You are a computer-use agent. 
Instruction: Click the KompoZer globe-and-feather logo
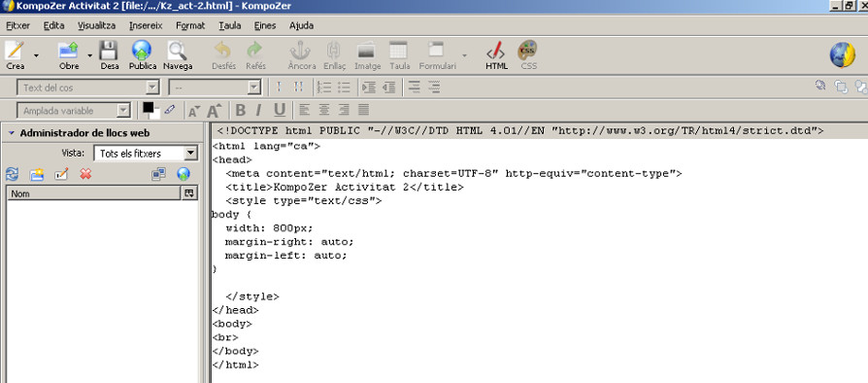tap(843, 54)
